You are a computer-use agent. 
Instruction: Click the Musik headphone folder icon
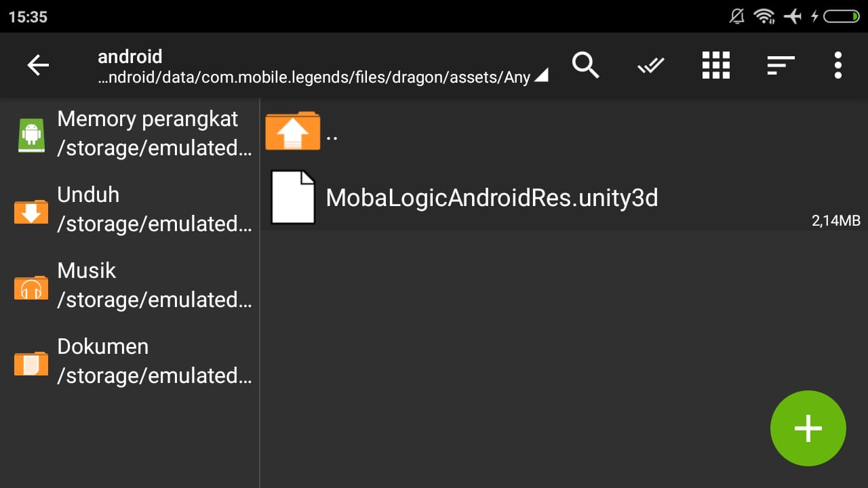tap(31, 287)
